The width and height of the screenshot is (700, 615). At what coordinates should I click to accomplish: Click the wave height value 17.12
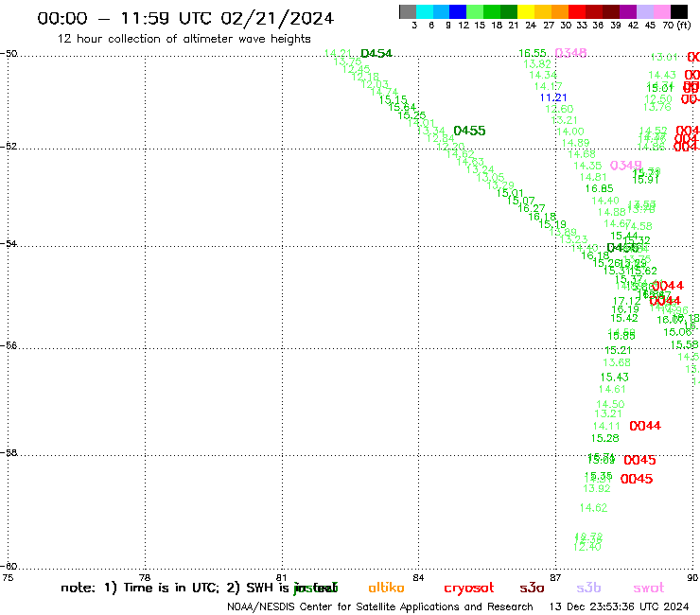coord(626,301)
